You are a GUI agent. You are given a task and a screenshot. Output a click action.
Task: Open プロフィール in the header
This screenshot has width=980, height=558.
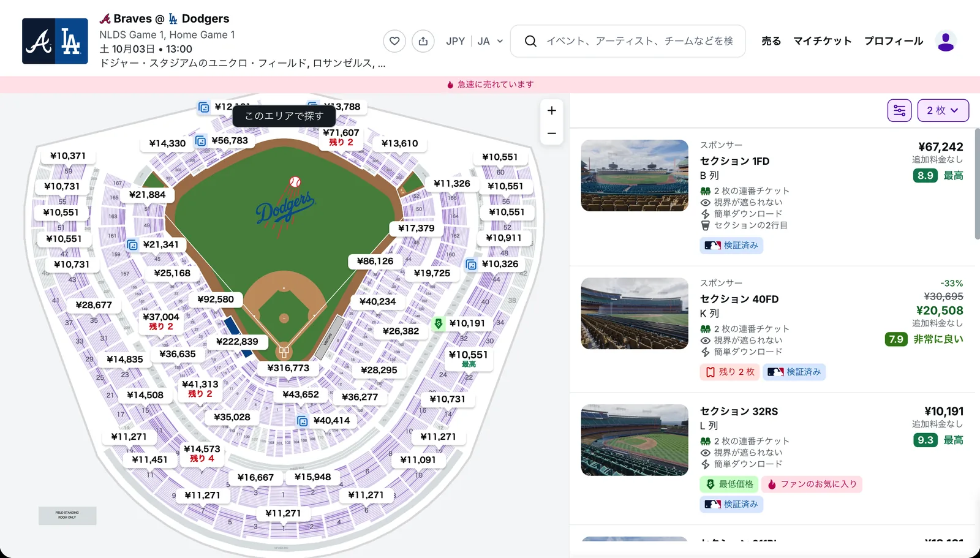pos(894,41)
